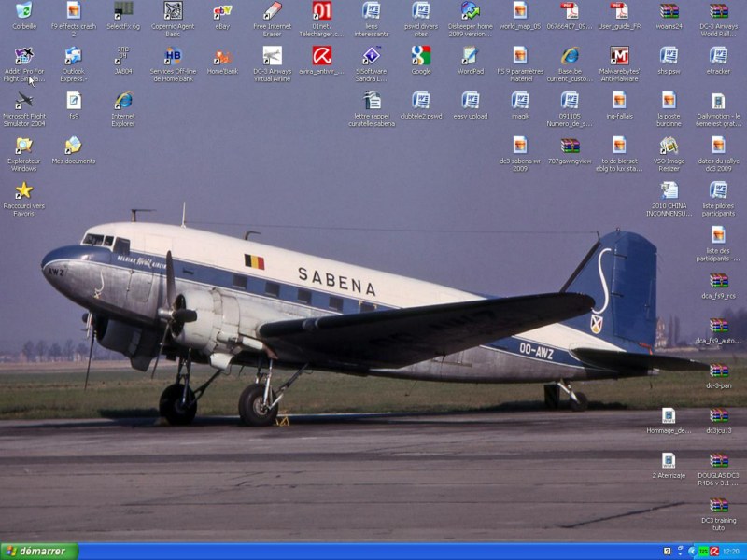Launch AddIt! Pro For Flight Simulator
Screen dimensions: 747x560
point(24,56)
